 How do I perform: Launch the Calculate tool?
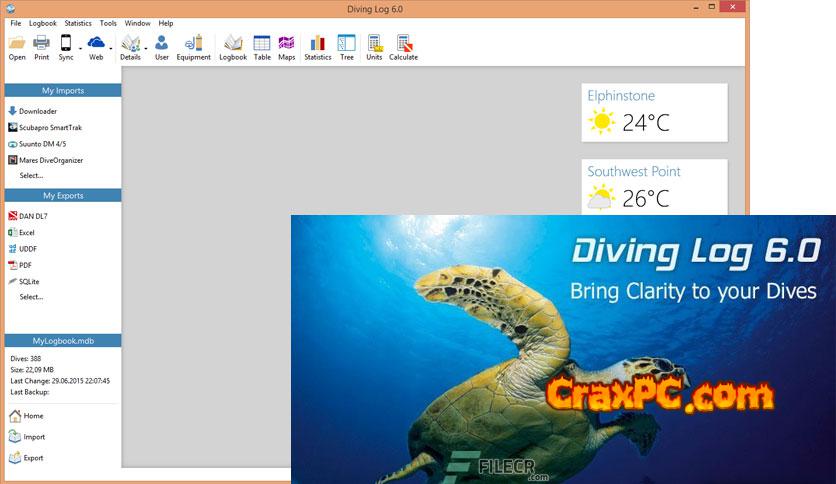click(404, 47)
